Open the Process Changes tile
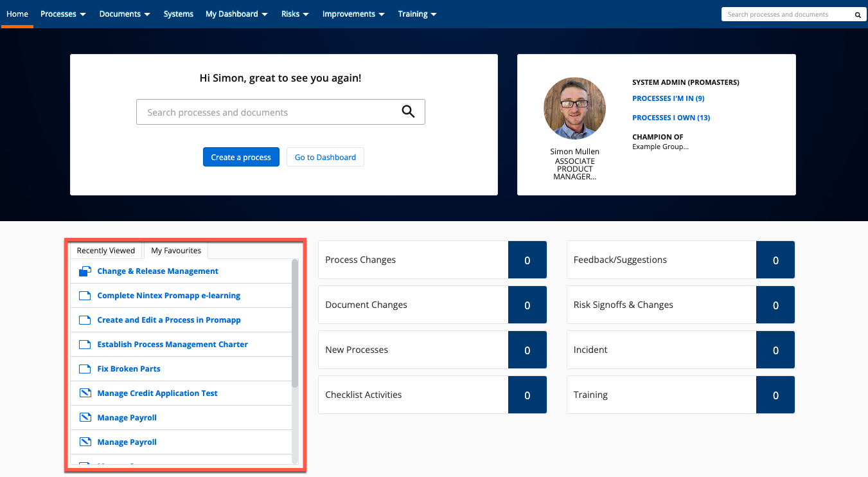This screenshot has width=868, height=477. pyautogui.click(x=432, y=260)
